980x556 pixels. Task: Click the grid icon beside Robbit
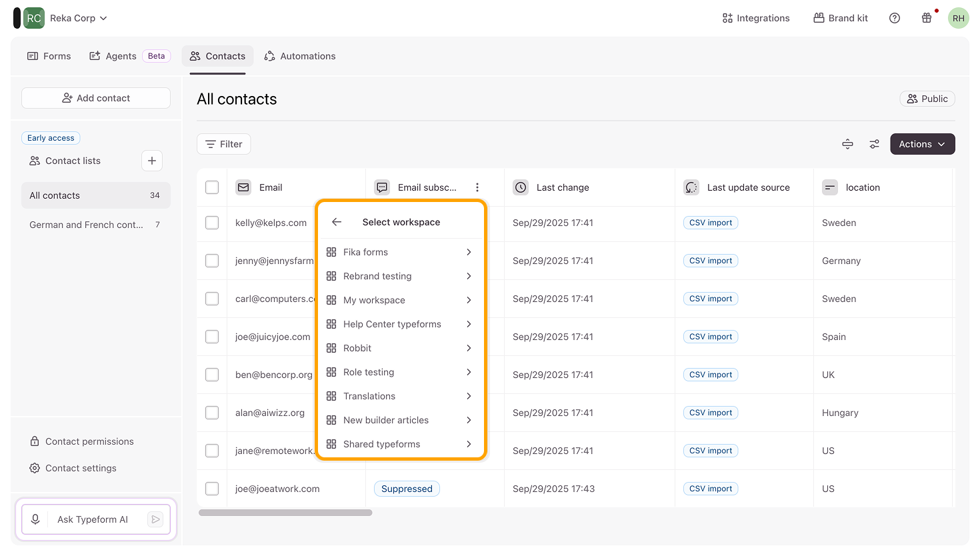331,348
